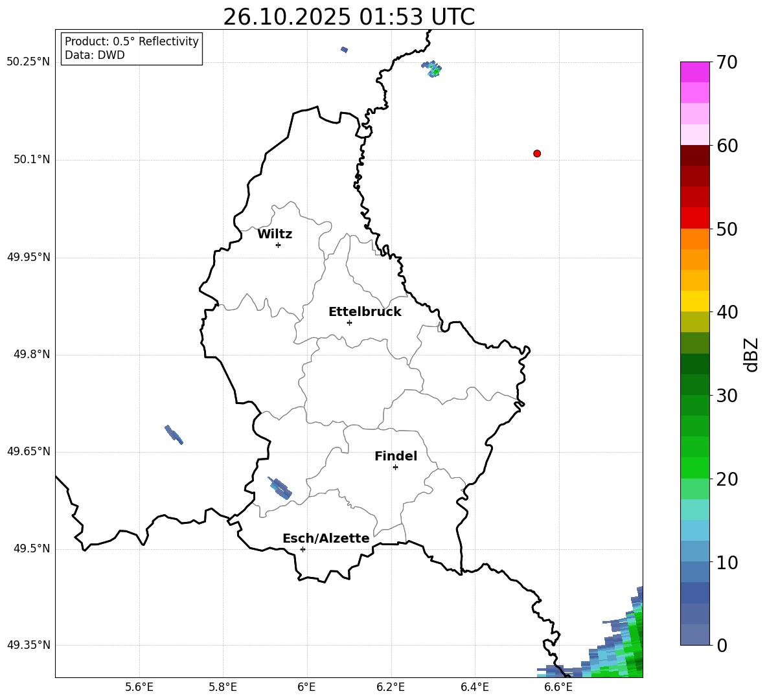Click the Findel cross marker
The height and width of the screenshot is (700, 767).
pos(395,468)
